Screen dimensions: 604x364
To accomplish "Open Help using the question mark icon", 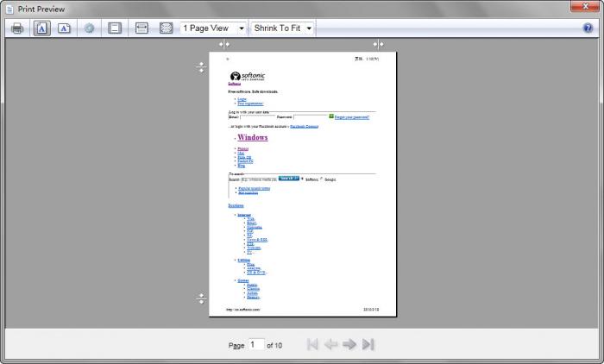I will point(588,28).
